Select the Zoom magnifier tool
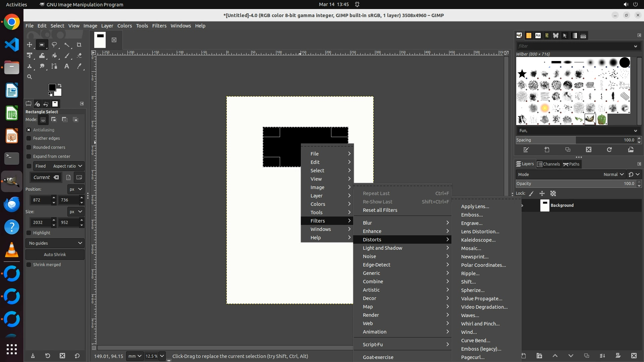Viewport: 644px width, 362px height. pyautogui.click(x=30, y=77)
